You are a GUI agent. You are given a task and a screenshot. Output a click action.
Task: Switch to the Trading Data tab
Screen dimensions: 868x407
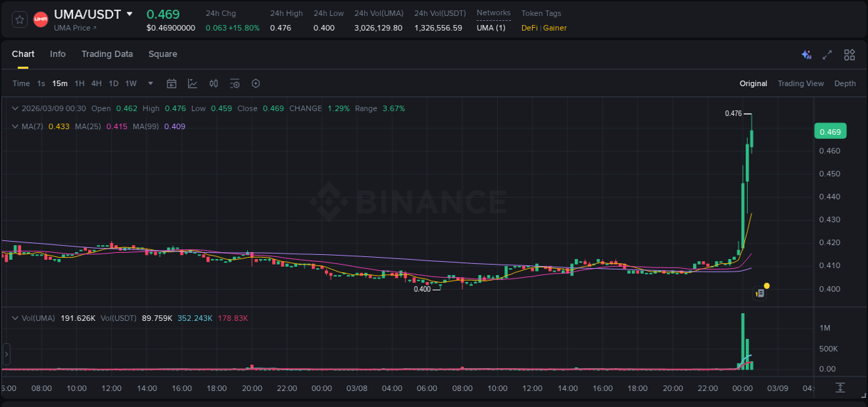tap(107, 54)
